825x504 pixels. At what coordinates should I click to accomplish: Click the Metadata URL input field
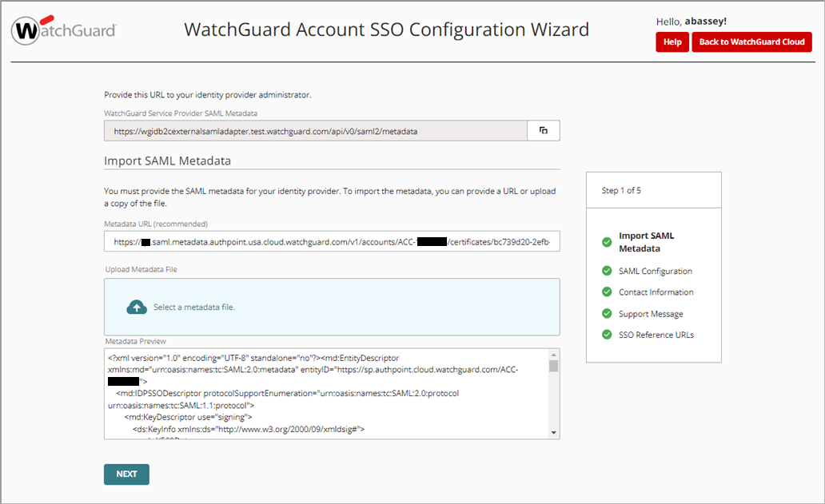pyautogui.click(x=331, y=241)
